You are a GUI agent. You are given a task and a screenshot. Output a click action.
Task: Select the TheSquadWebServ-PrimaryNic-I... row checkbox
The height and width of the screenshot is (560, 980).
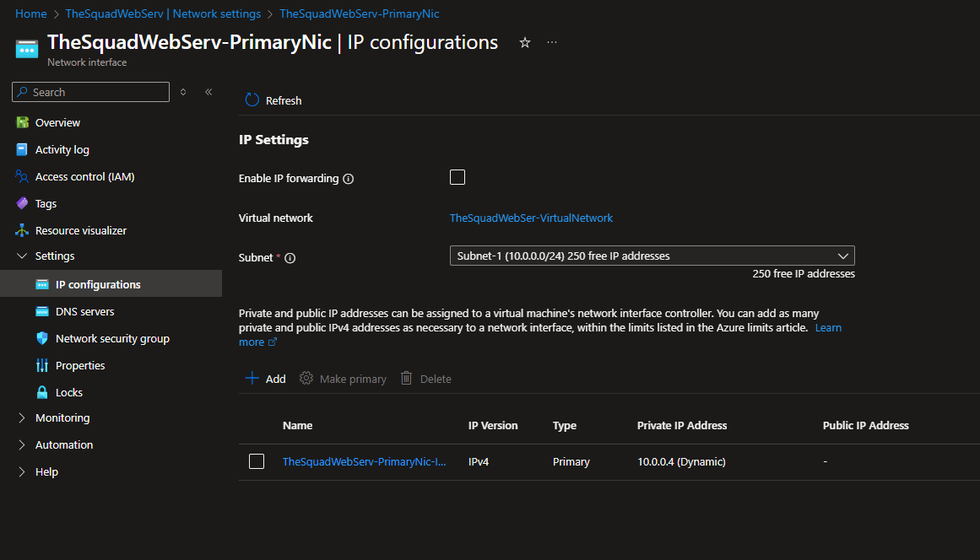(257, 461)
